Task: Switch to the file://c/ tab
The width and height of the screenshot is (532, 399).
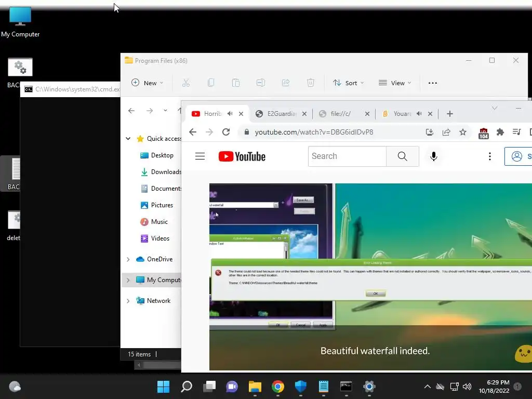Action: pyautogui.click(x=341, y=114)
